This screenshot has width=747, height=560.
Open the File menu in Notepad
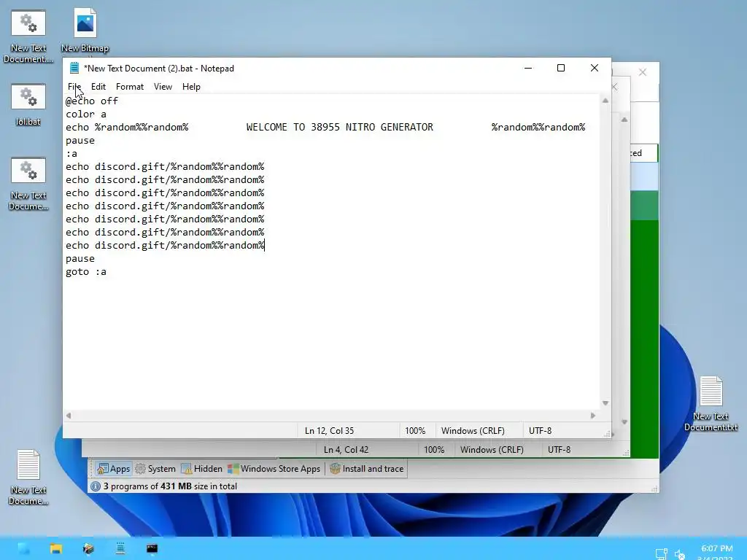(x=74, y=87)
